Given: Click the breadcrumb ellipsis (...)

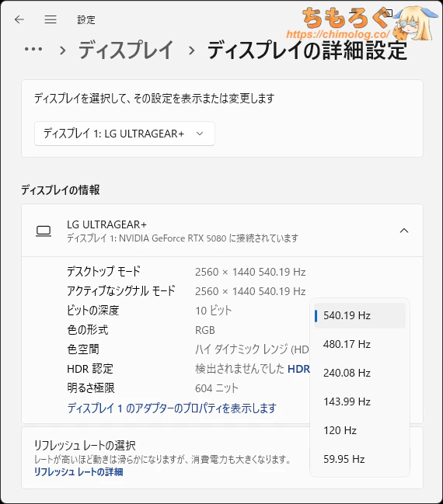Looking at the screenshot, I should pos(33,49).
